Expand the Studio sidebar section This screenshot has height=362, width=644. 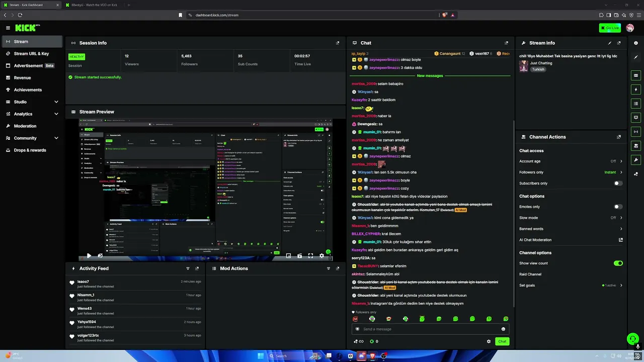coord(33,102)
